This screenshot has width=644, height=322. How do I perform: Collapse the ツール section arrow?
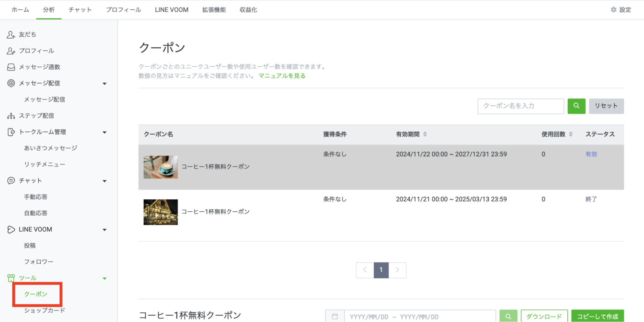click(104, 279)
